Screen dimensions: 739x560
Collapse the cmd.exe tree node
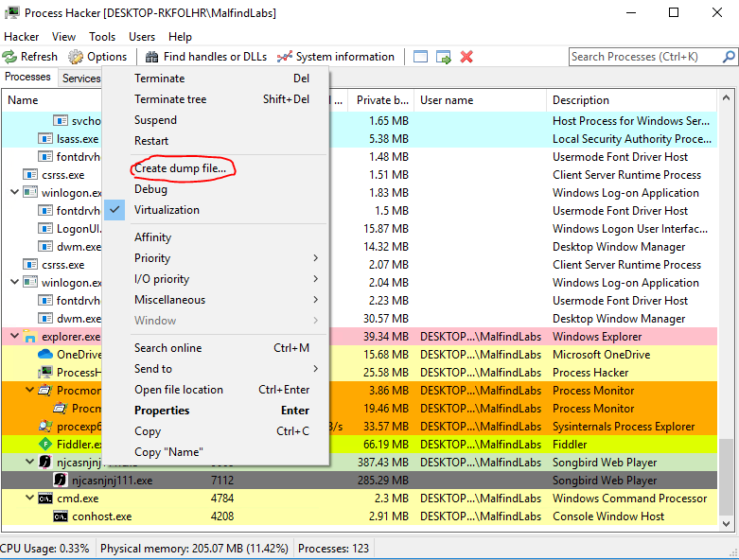29,499
